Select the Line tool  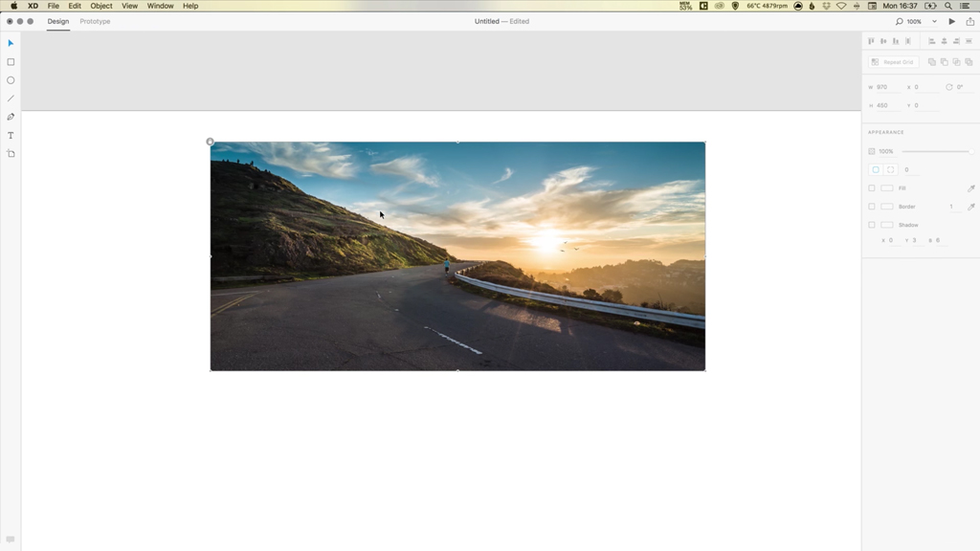tap(11, 98)
